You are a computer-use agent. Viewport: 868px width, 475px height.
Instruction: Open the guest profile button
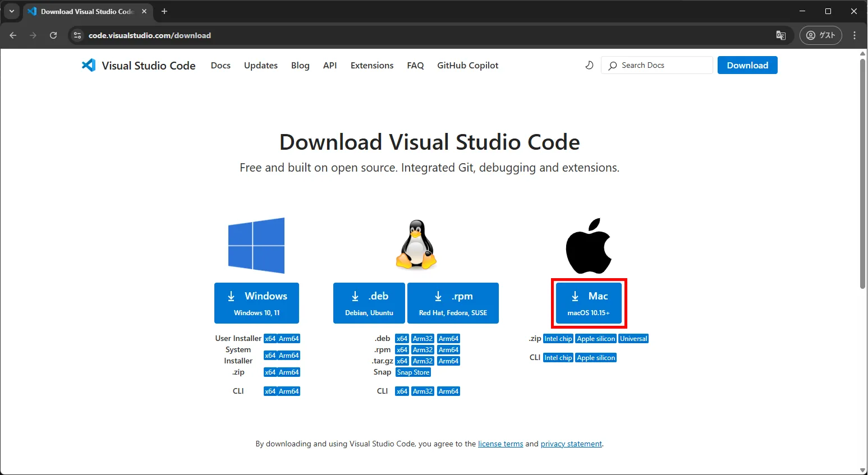point(821,35)
